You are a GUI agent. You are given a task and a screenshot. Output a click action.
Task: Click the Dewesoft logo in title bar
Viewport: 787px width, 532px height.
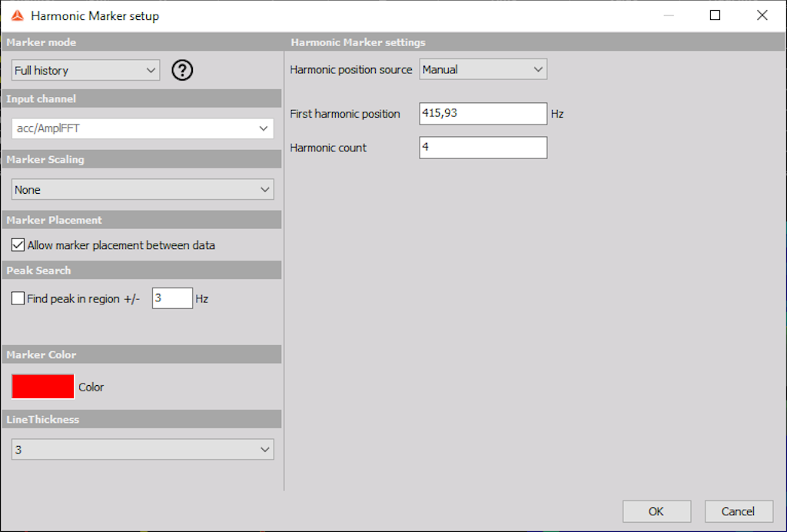point(18,16)
